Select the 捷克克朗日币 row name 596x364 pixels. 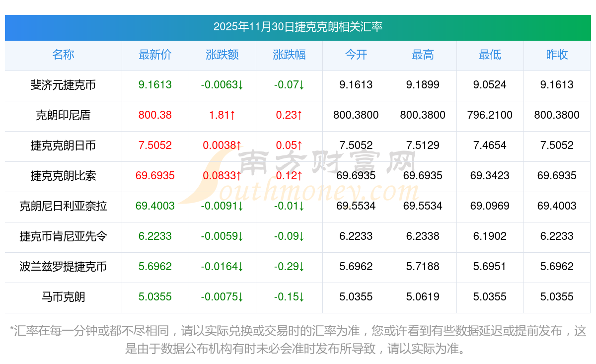point(63,146)
